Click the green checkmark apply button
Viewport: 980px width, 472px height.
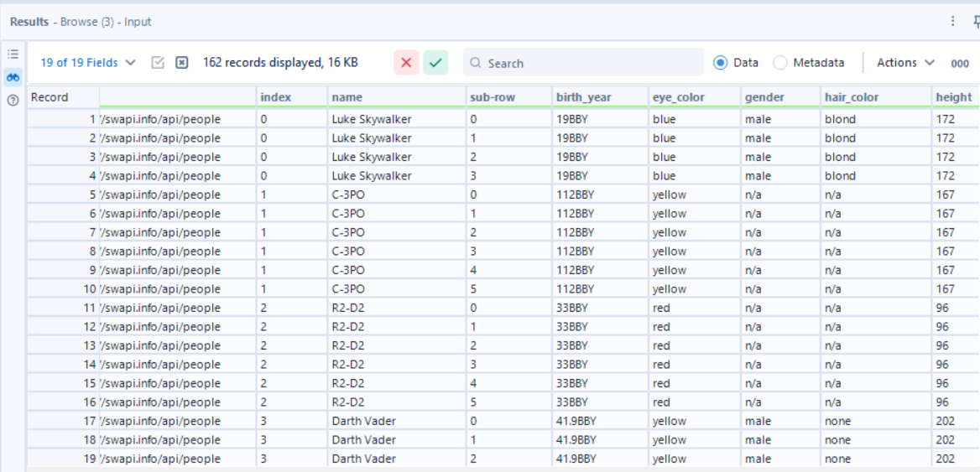click(435, 63)
